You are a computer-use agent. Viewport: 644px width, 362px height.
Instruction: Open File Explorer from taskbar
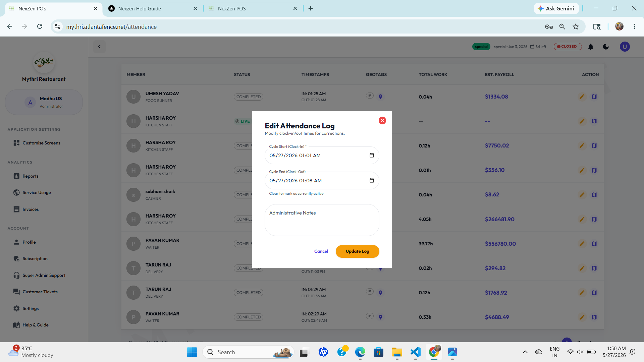tap(397, 352)
